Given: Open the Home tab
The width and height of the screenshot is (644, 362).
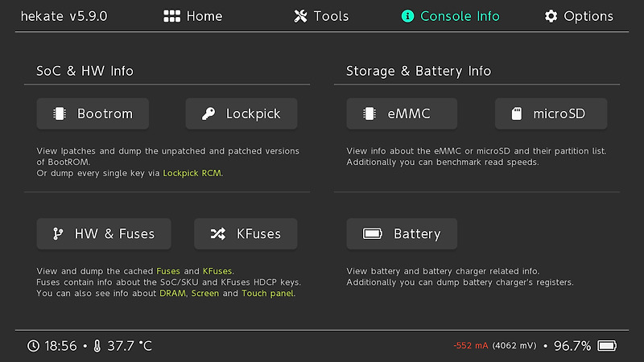Looking at the screenshot, I should [x=192, y=16].
